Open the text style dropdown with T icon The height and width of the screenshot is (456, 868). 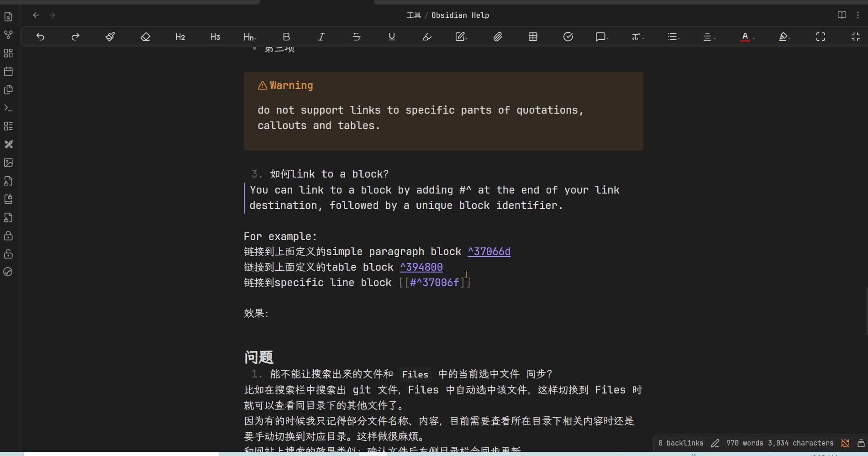pyautogui.click(x=637, y=37)
